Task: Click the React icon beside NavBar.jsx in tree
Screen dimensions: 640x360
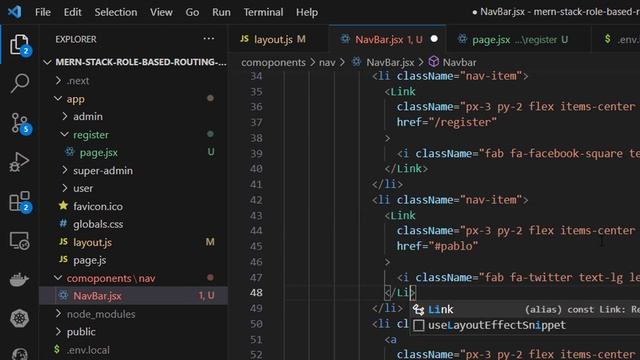Action: [63, 296]
